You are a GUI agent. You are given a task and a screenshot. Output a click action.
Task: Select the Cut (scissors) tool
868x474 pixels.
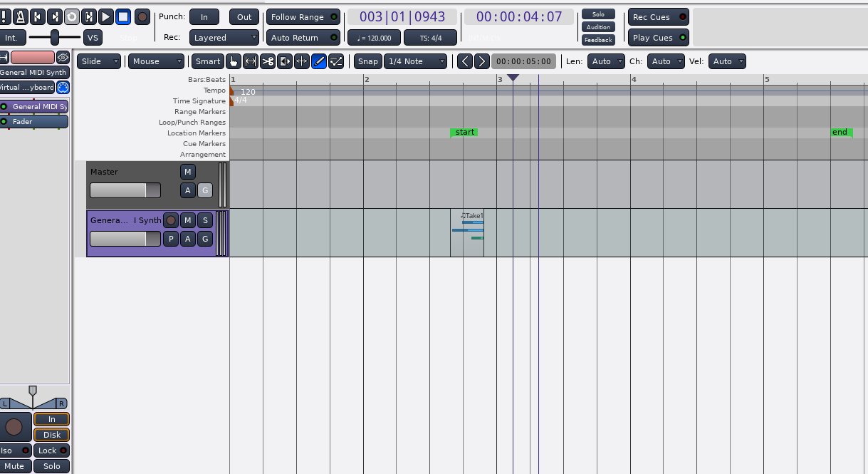click(x=268, y=61)
